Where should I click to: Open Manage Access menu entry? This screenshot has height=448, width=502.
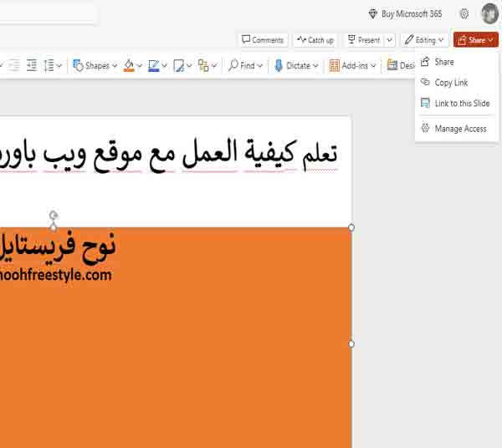pos(457,129)
